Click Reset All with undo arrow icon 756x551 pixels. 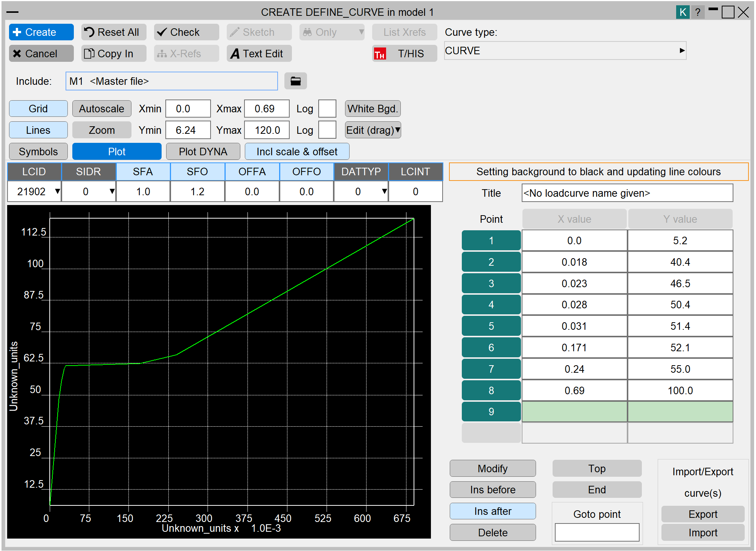pos(113,32)
